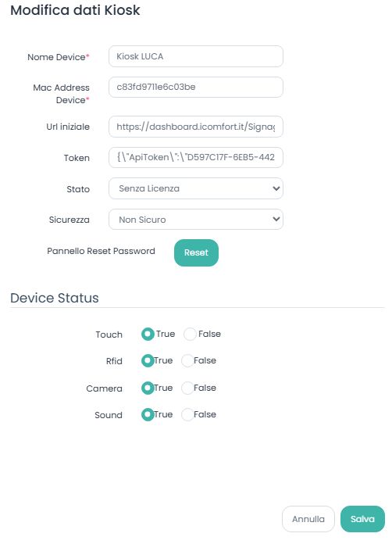Viewport: 392px width, 544px height.
Task: Select True for the Camera option
Action: 148,388
